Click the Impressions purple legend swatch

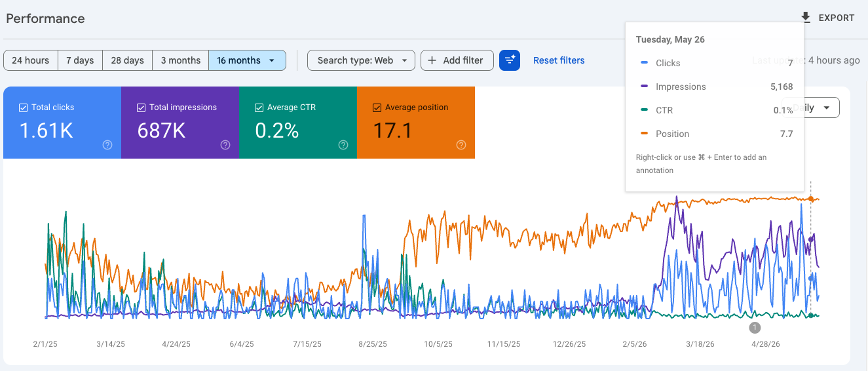pos(645,87)
